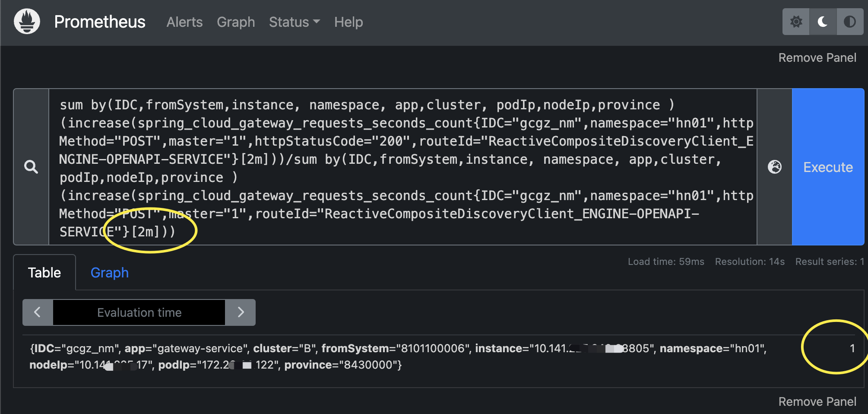Remove Panel at bottom right
868x414 pixels.
817,402
